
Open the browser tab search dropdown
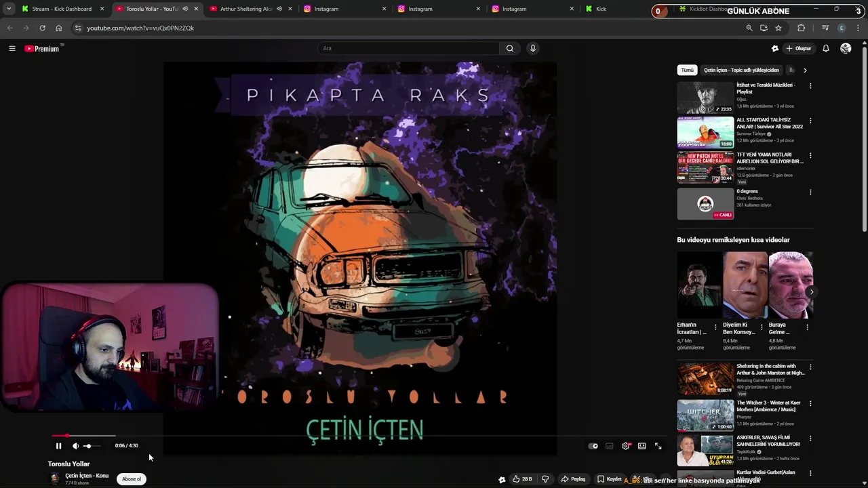coord(9,9)
